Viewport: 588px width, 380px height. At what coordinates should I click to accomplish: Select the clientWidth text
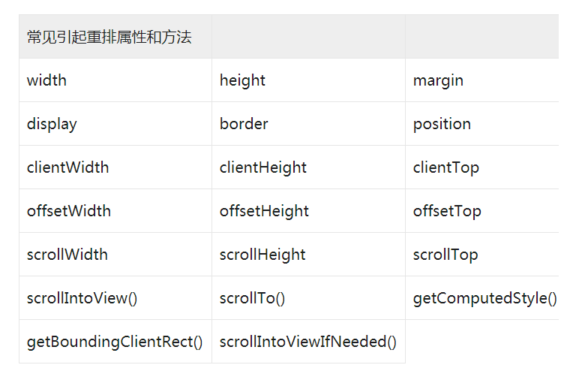(67, 167)
